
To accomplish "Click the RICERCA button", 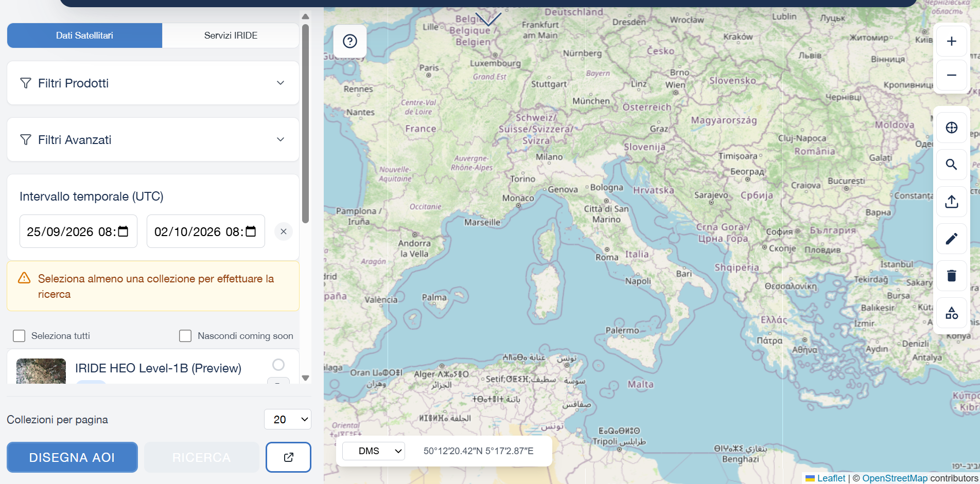I will 202,457.
